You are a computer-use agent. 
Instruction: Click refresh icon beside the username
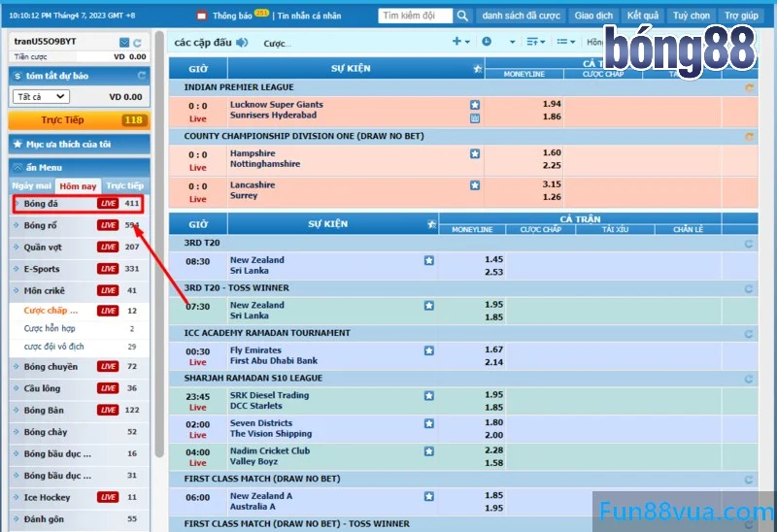click(x=137, y=44)
